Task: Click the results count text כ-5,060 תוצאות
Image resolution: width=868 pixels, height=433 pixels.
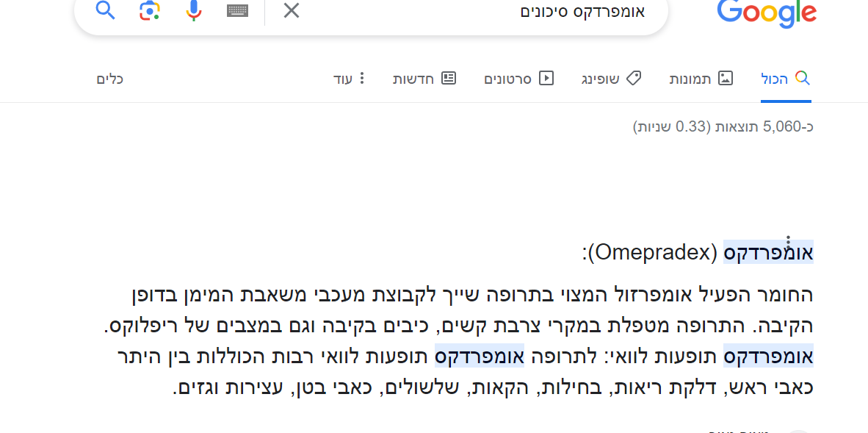Action: tap(723, 127)
